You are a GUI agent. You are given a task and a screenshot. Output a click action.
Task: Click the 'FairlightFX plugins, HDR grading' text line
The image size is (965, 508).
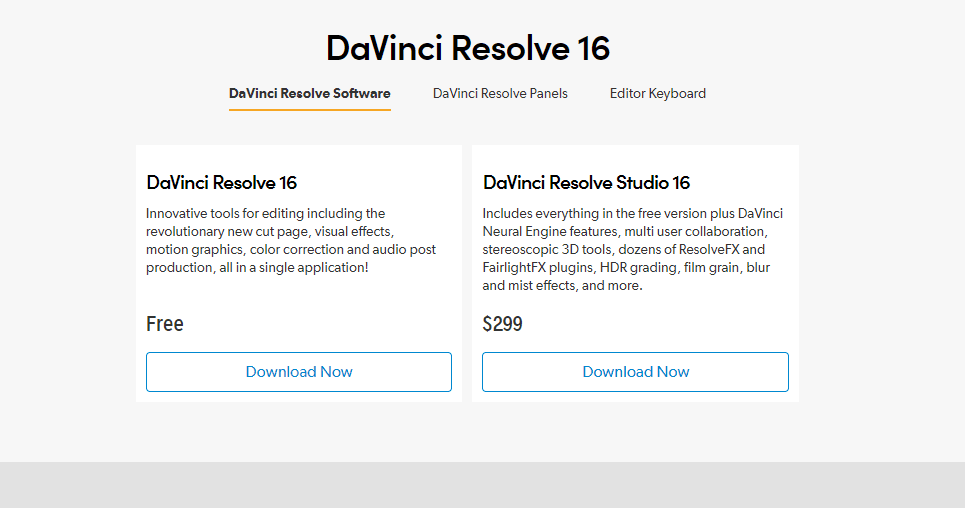[626, 267]
